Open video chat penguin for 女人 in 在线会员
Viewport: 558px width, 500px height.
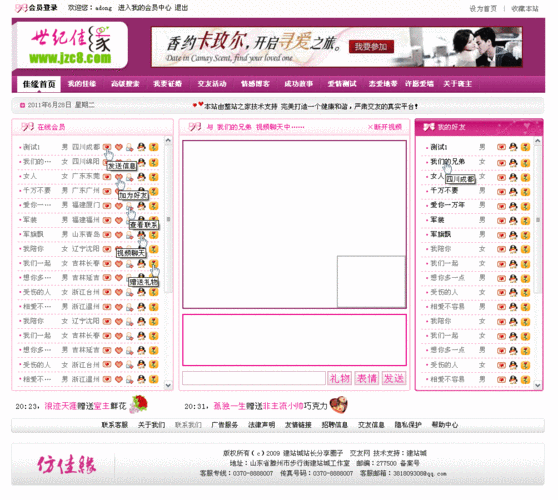[142, 176]
